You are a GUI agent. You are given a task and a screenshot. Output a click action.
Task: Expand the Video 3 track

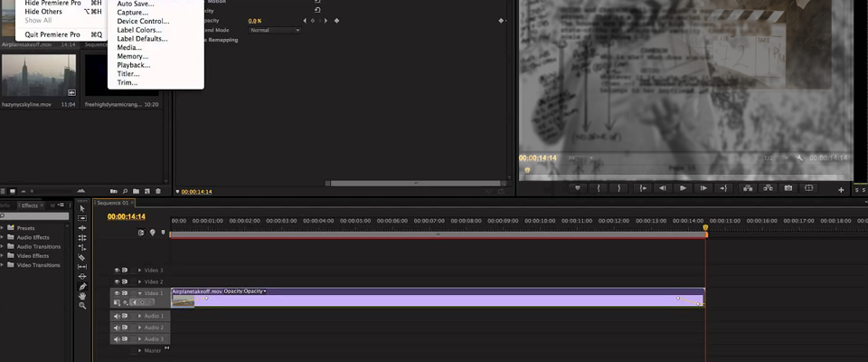(x=139, y=270)
